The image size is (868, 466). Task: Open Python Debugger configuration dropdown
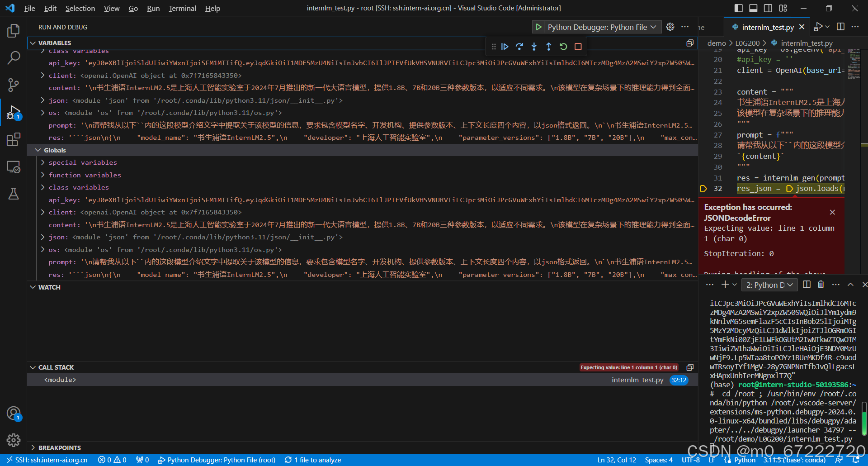(x=602, y=27)
